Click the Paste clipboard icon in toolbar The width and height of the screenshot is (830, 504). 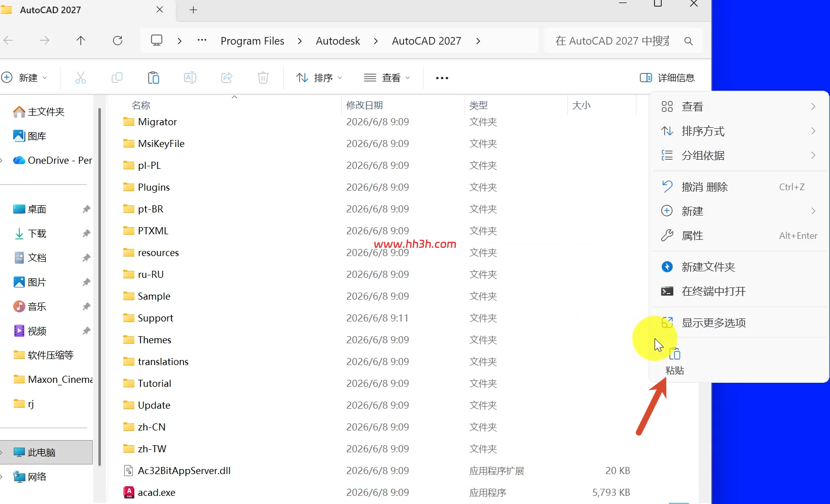click(153, 78)
